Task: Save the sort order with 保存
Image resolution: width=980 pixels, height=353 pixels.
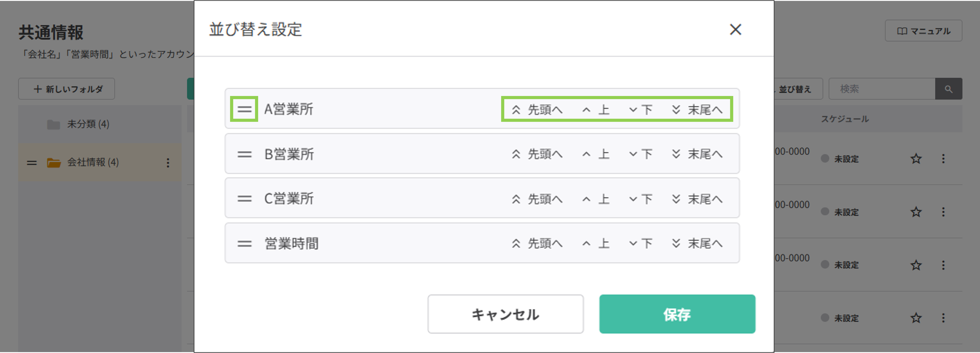Action: (677, 314)
